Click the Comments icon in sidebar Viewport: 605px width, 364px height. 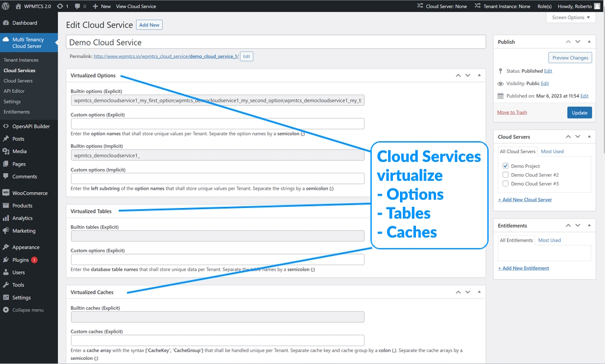[6, 177]
